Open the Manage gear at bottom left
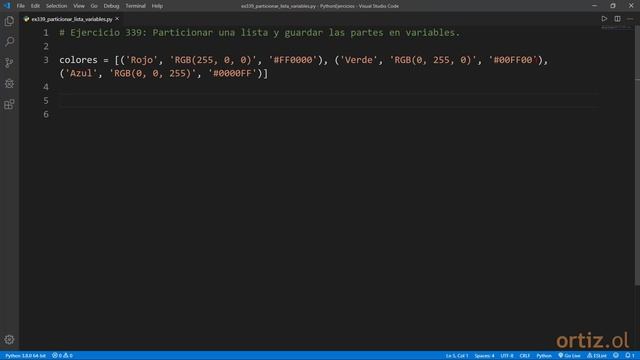The image size is (640, 360). [9, 339]
